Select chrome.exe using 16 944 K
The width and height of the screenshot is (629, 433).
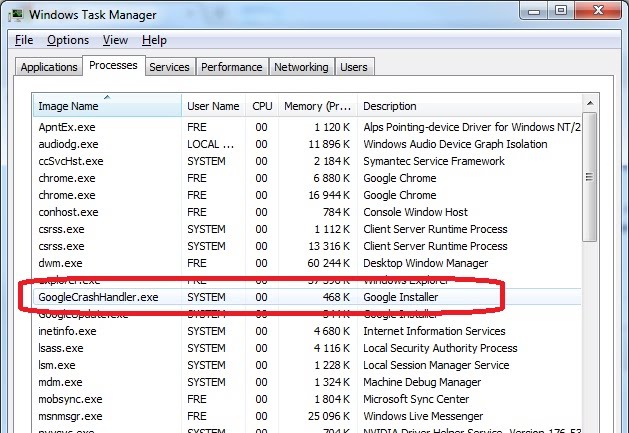click(x=307, y=195)
